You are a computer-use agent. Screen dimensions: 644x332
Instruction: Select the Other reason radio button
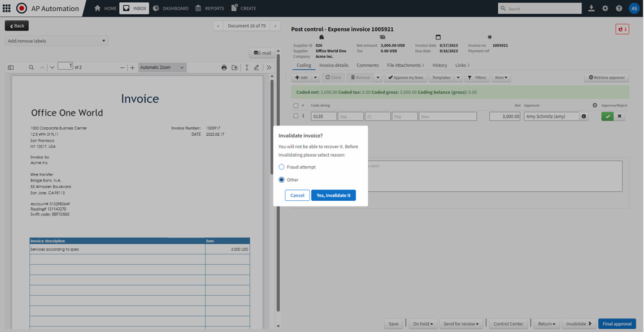tap(282, 180)
